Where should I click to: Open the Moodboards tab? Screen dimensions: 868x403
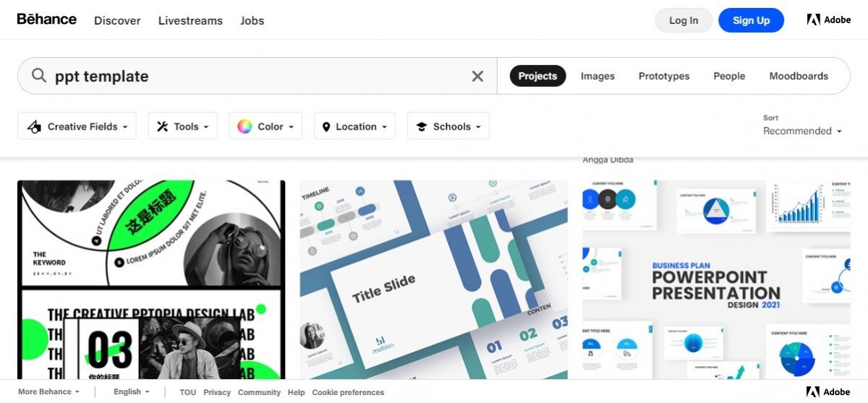(799, 76)
